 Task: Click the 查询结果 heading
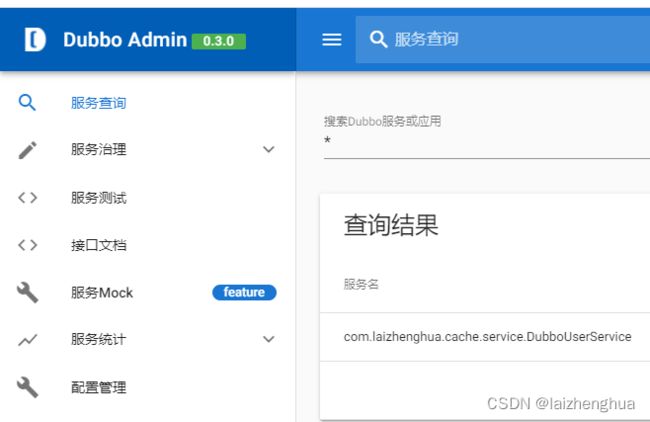(x=391, y=225)
